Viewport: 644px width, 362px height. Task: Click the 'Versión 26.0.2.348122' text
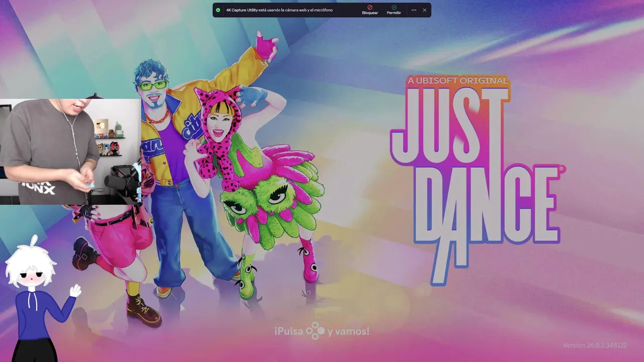click(x=595, y=345)
